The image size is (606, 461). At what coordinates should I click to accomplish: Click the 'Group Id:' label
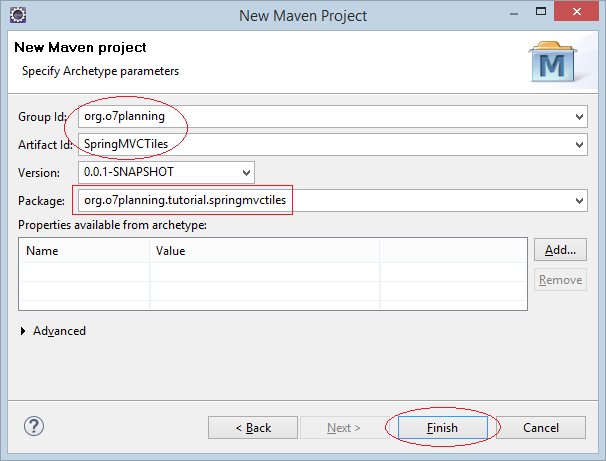(x=43, y=117)
